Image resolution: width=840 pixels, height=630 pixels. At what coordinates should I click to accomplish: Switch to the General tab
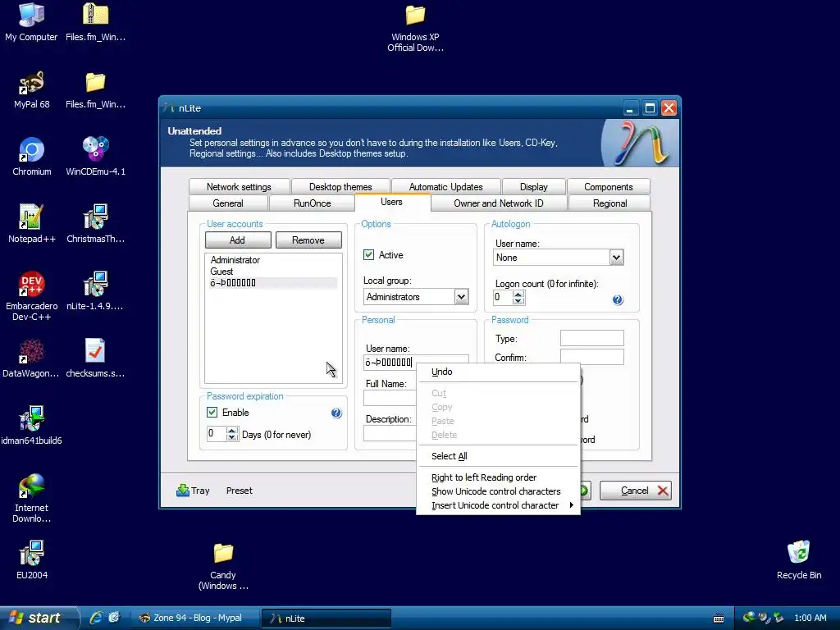coord(228,203)
